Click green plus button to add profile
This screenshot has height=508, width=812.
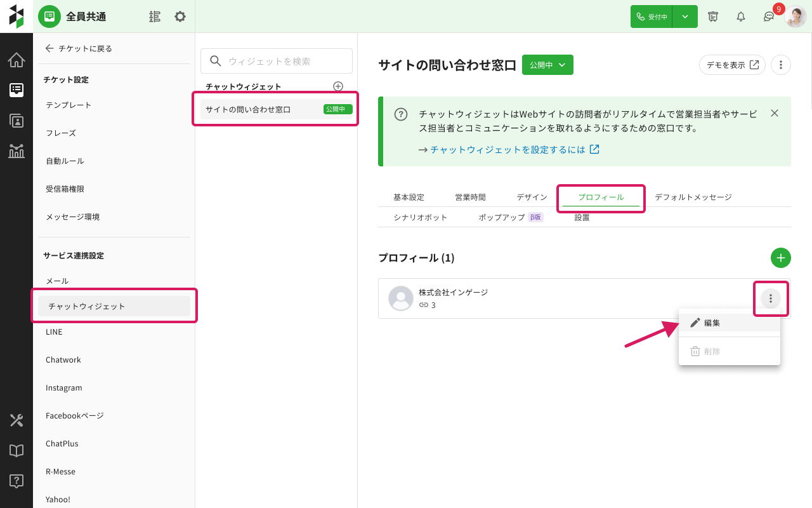[780, 258]
